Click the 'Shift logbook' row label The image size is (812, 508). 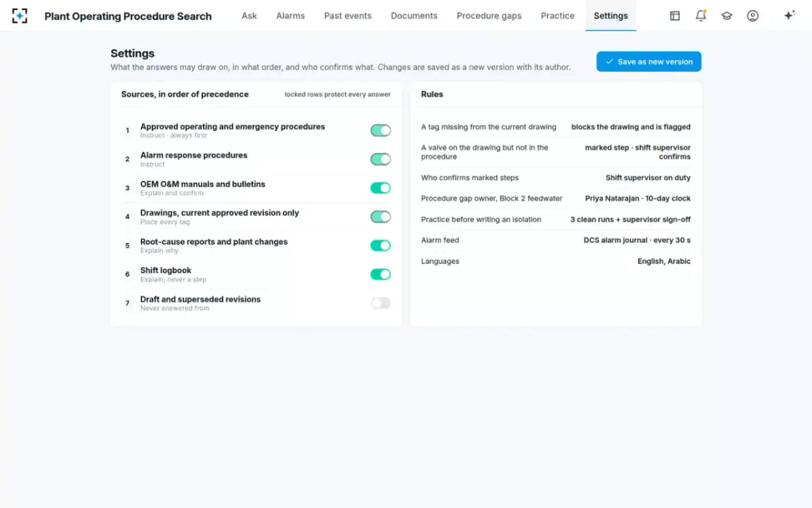[166, 270]
